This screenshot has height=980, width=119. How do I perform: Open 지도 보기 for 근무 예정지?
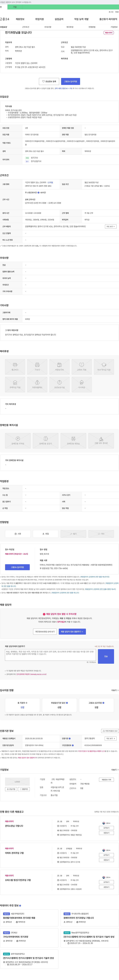(111, 226)
